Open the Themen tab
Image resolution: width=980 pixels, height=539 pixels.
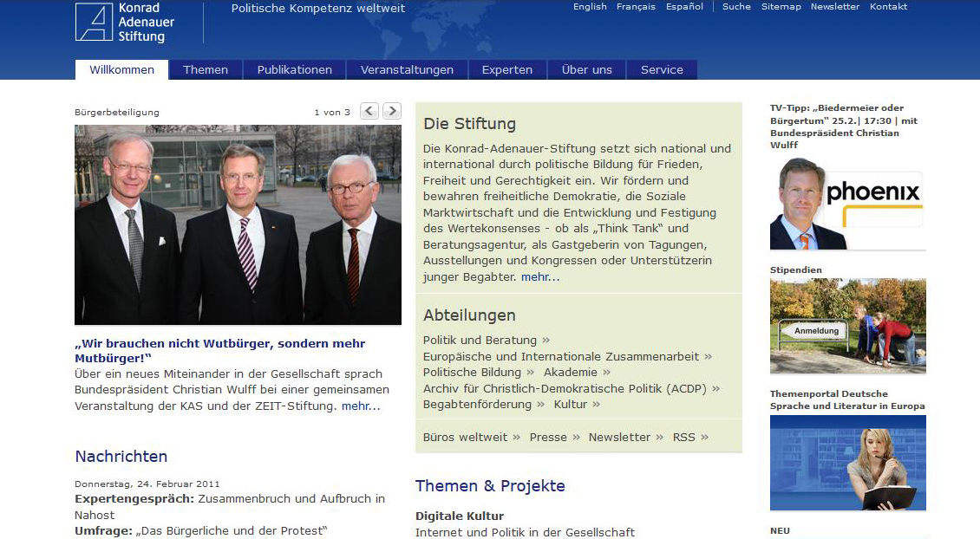point(206,70)
